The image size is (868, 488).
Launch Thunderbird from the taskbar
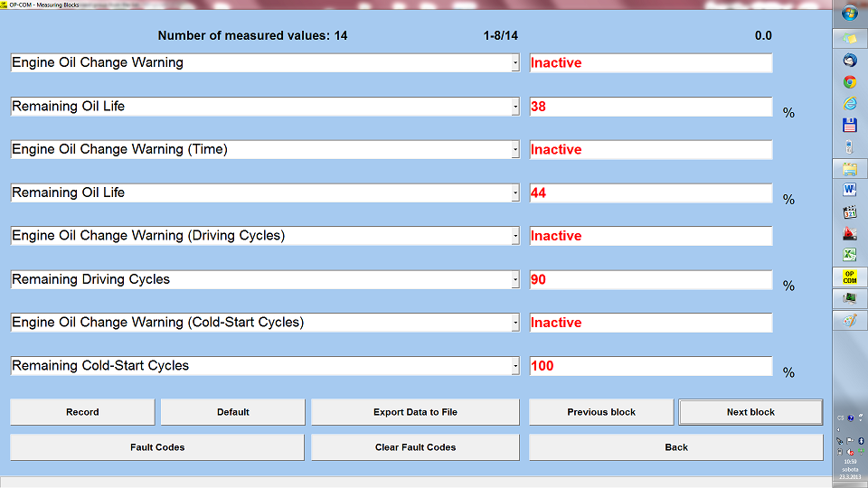pyautogui.click(x=850, y=61)
